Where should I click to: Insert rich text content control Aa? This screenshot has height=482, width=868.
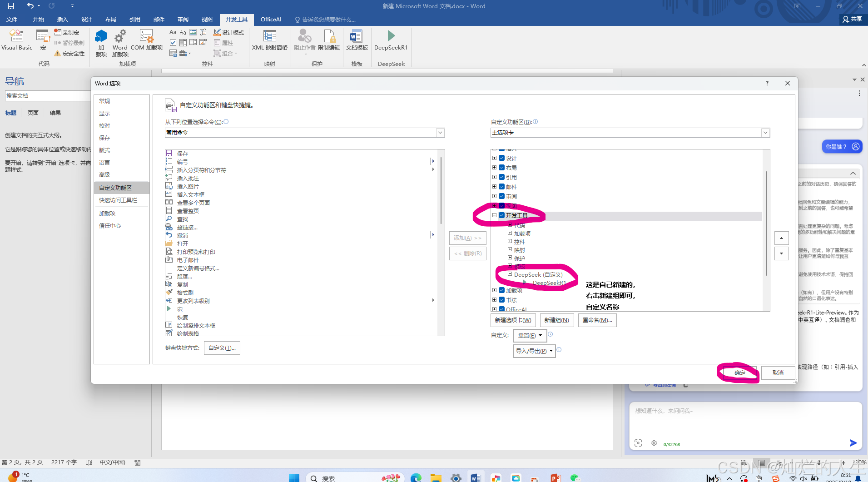pos(173,32)
